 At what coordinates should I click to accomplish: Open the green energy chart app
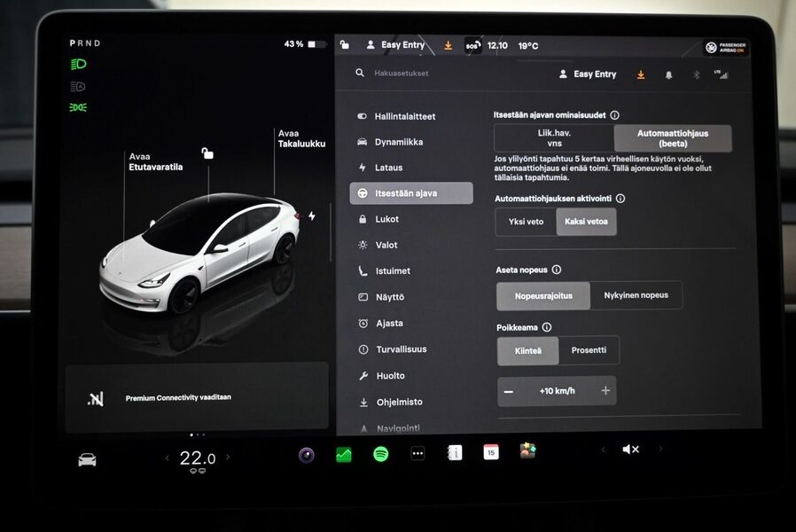click(x=344, y=454)
